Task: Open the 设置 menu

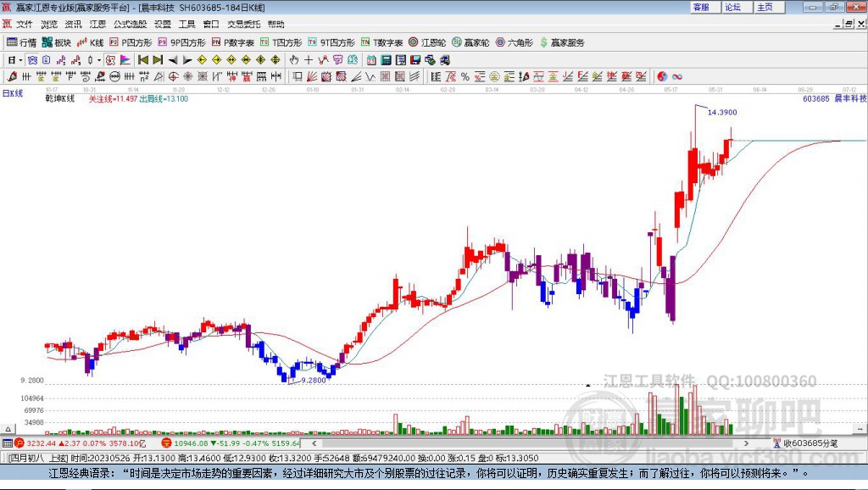Action: click(x=163, y=25)
